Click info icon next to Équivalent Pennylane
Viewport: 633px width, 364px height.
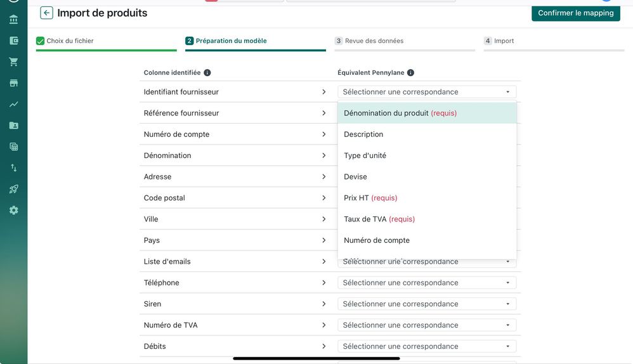click(410, 73)
